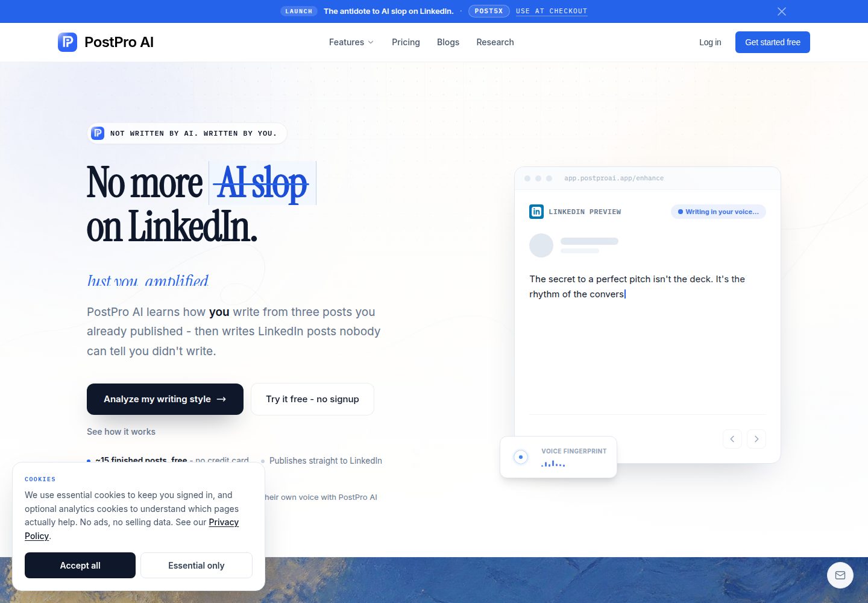Screen dimensions: 868x603
Task: Open the Privacy Policy link
Action: pyautogui.click(x=224, y=522)
